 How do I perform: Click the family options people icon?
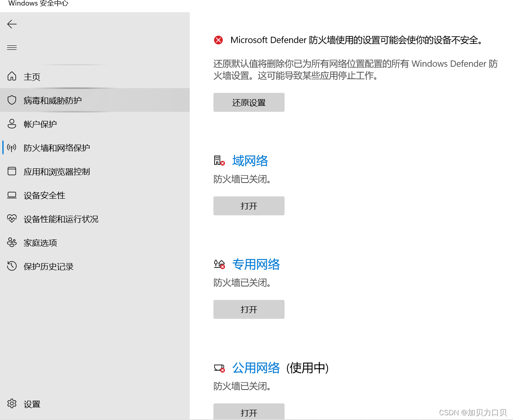coord(12,242)
